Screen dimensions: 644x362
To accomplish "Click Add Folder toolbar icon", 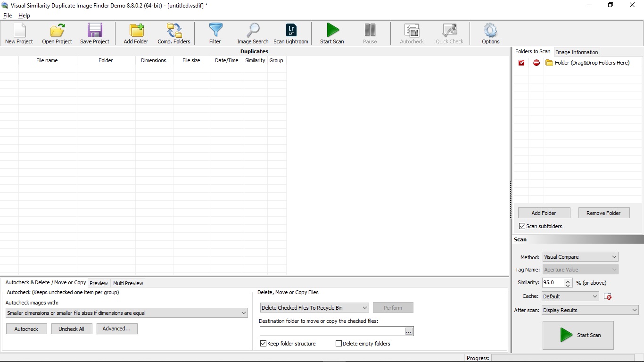I will click(136, 30).
